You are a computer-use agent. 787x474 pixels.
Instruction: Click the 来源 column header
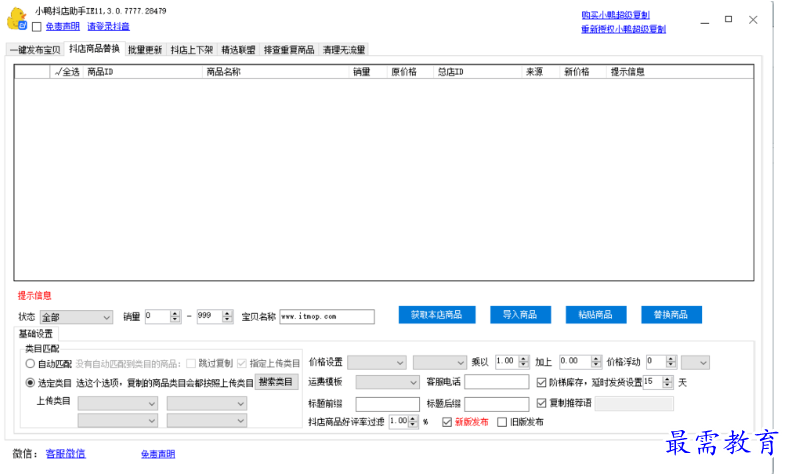(541, 72)
